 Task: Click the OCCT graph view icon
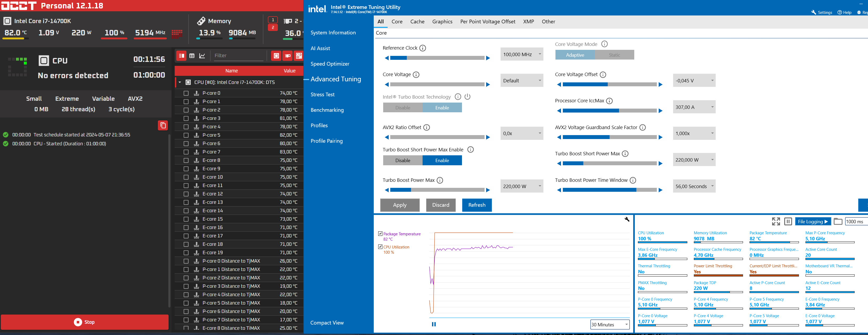(x=202, y=56)
